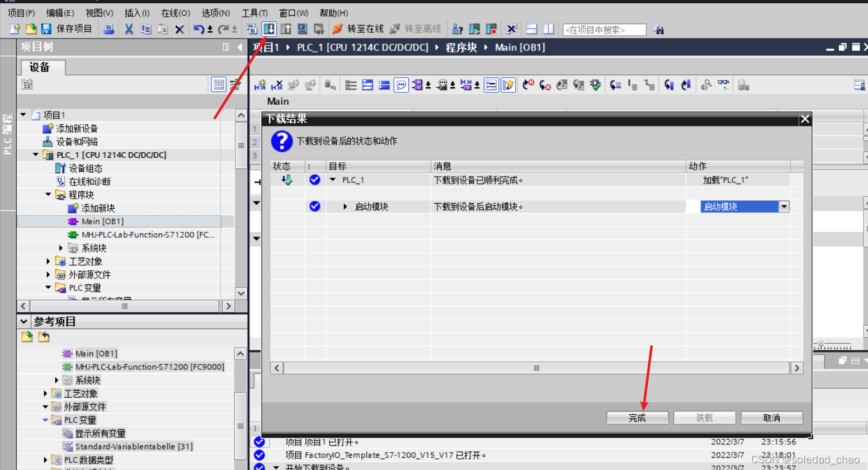Viewport: 868px width, 470px height.
Task: Open 设备组态 under PLC_1
Action: pyautogui.click(x=86, y=168)
